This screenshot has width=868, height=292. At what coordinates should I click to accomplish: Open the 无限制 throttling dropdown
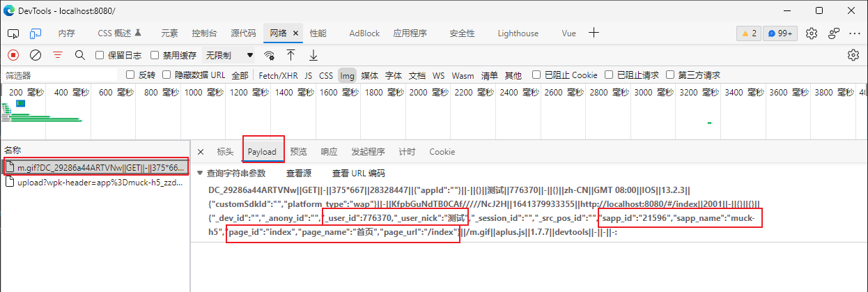coord(229,55)
